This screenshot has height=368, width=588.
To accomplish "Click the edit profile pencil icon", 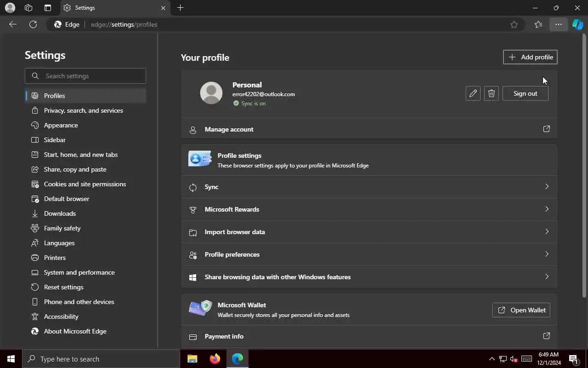I will tap(473, 93).
